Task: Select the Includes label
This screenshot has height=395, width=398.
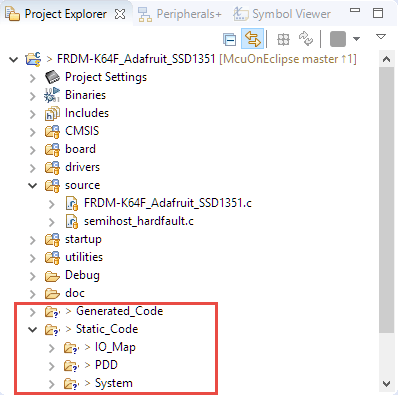Action: [x=87, y=113]
